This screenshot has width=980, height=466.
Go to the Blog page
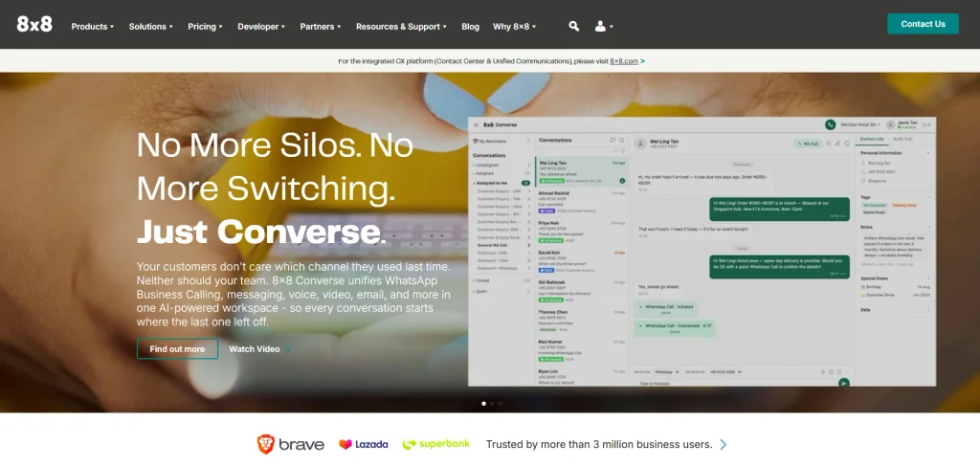[x=471, y=26]
